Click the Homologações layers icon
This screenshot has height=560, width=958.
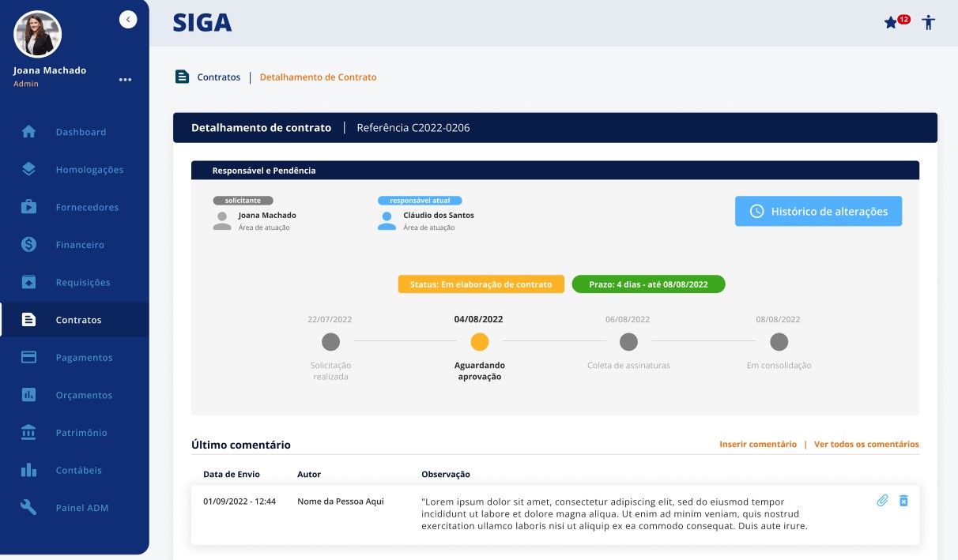pyautogui.click(x=29, y=169)
